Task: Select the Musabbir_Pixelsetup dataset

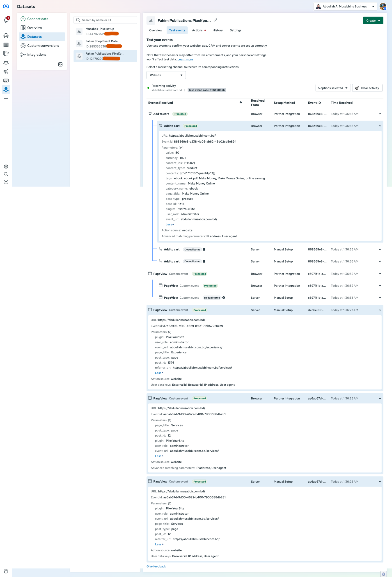Action: click(x=105, y=32)
